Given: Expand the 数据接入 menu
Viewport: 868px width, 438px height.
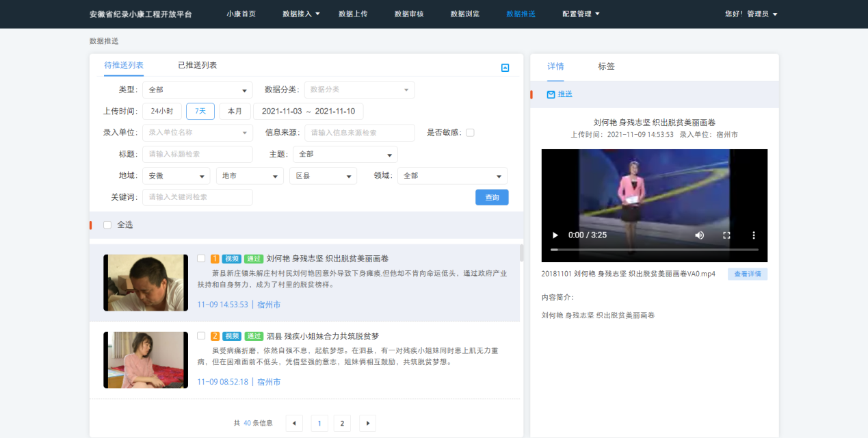Looking at the screenshot, I should [301, 14].
